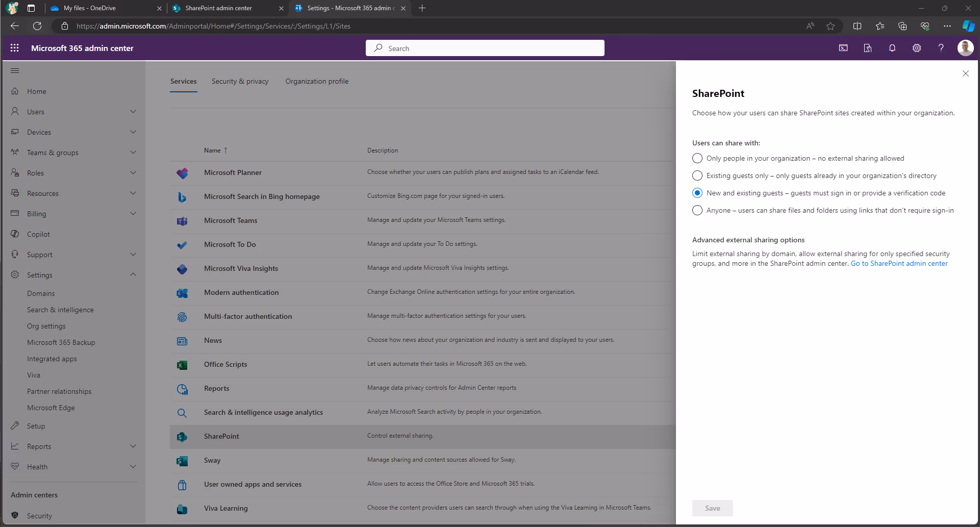Expand the Billing navigation section

click(x=133, y=213)
